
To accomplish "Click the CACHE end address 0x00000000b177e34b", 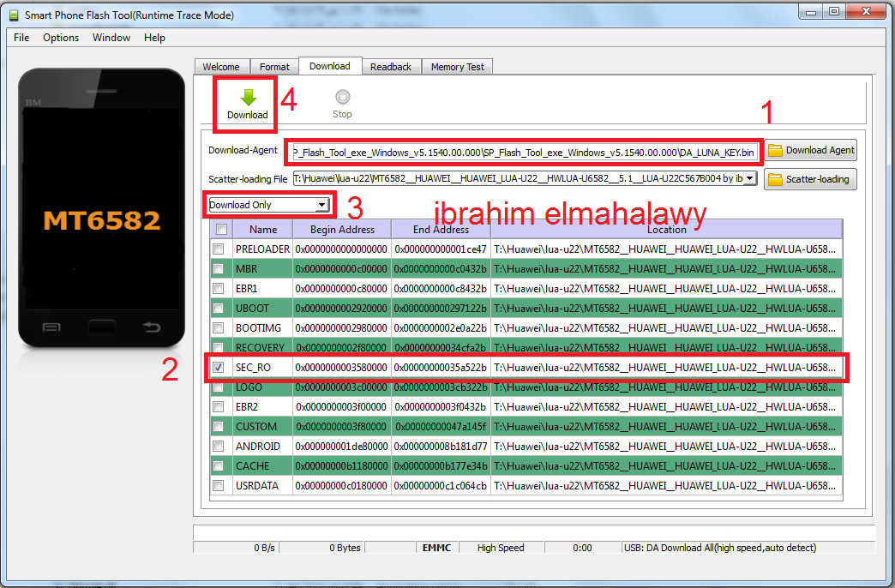I will [x=441, y=466].
